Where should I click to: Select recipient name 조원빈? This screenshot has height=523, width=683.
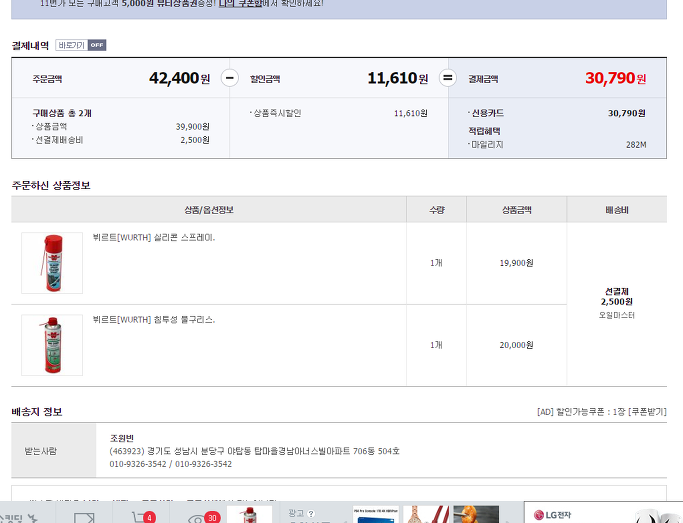122,438
